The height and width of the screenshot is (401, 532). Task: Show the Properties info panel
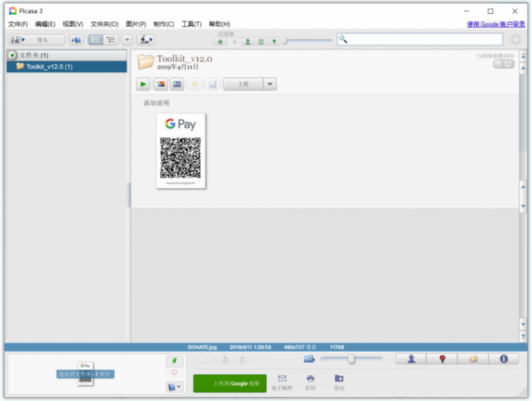click(504, 359)
